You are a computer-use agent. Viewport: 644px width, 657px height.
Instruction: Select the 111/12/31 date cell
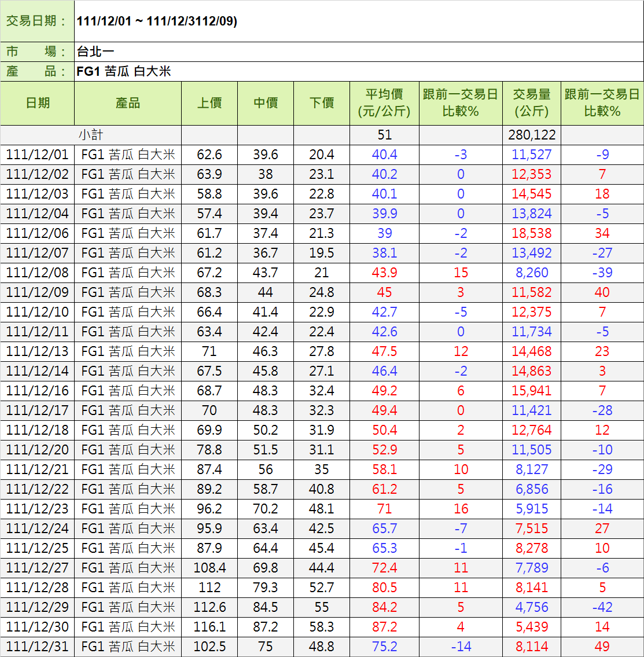tap(38, 647)
